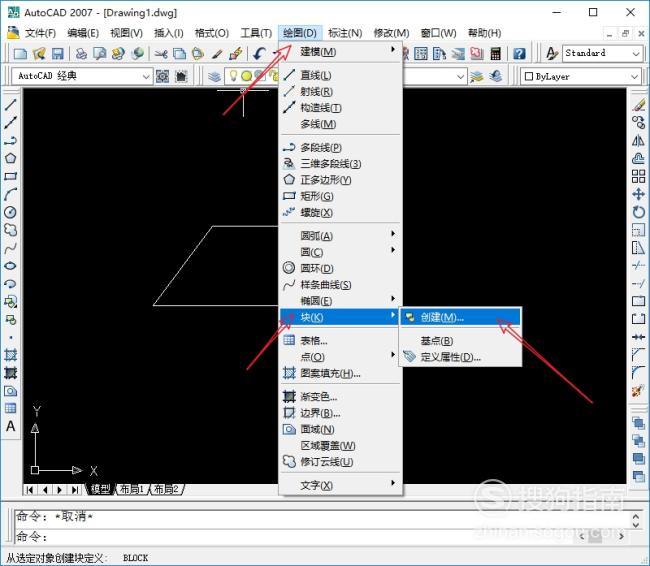Expand the layer list dropdown arrow

(x=460, y=76)
